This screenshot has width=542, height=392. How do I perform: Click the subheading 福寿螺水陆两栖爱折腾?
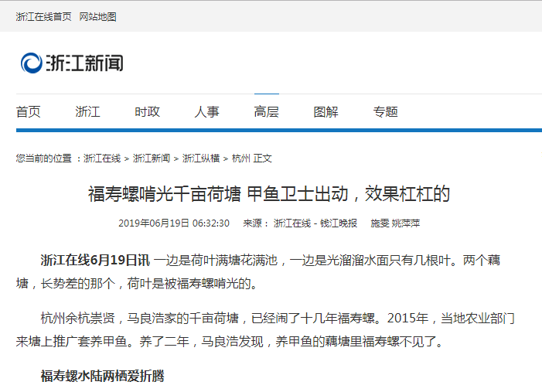(x=102, y=377)
